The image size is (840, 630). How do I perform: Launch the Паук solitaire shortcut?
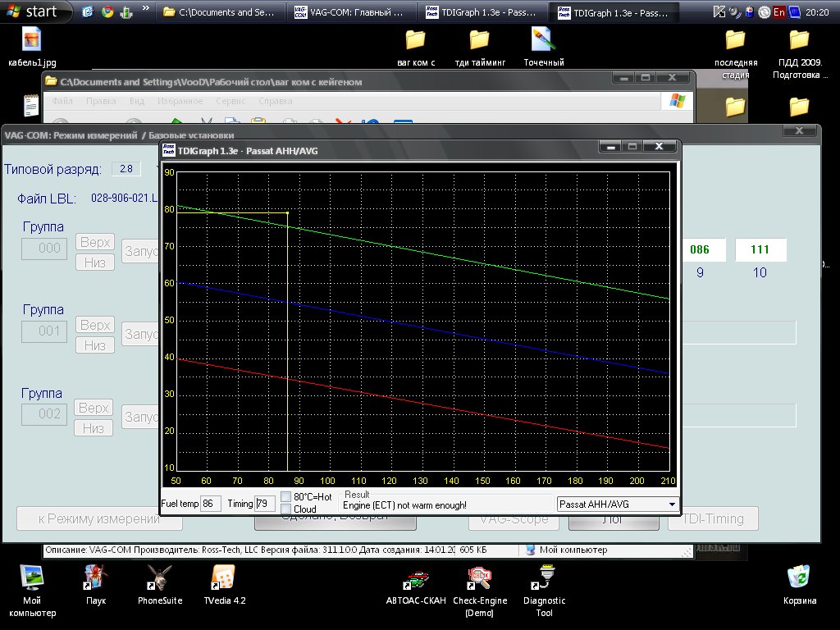coord(96,585)
